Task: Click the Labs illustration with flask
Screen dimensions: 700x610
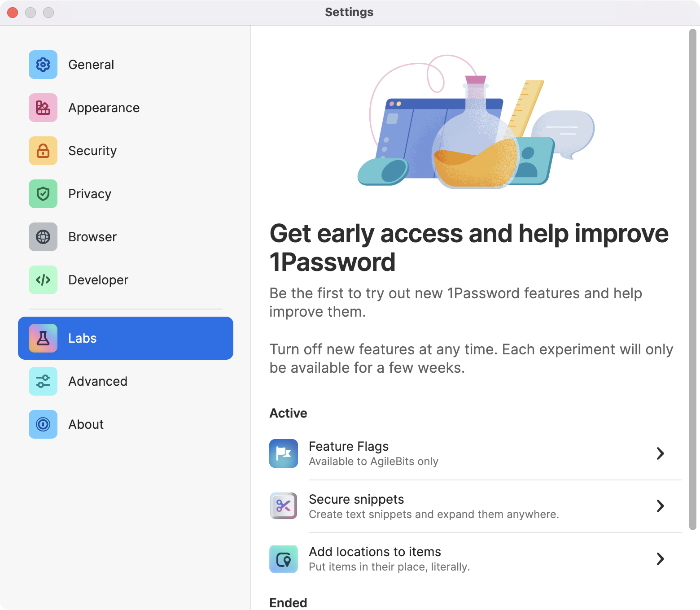Action: click(x=476, y=122)
